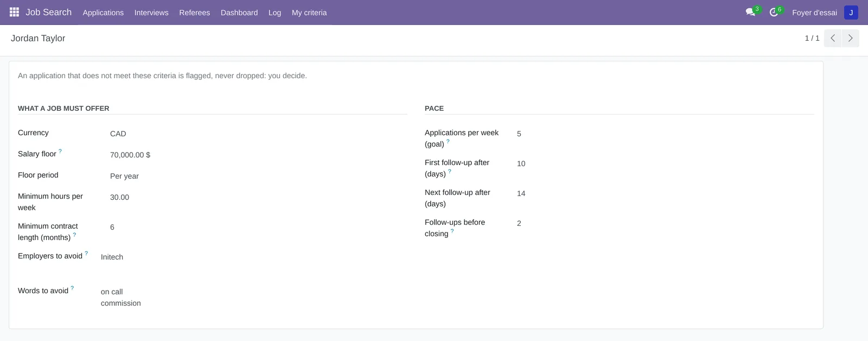
Task: Show help for Minimum contract length
Action: 74,235
